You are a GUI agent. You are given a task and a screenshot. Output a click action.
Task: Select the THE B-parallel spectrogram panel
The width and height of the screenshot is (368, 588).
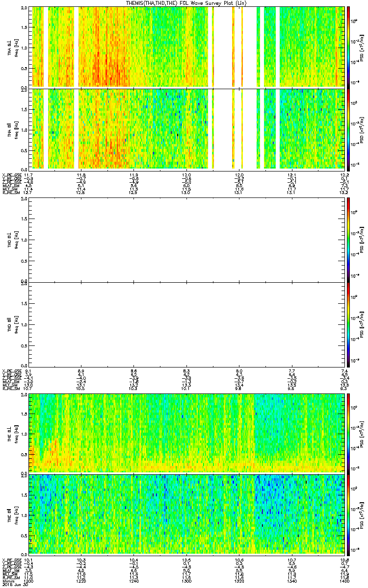pyautogui.click(x=186, y=514)
